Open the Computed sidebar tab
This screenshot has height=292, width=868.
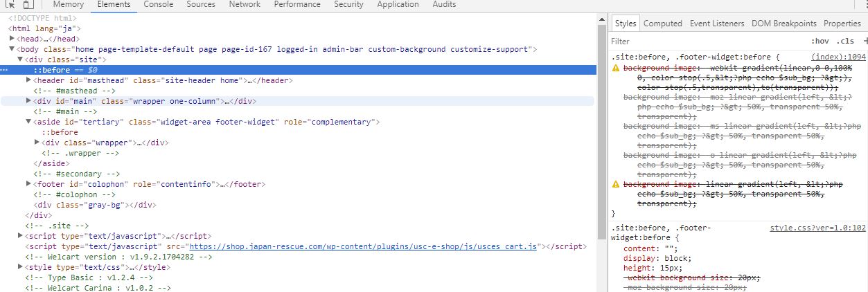click(x=662, y=24)
